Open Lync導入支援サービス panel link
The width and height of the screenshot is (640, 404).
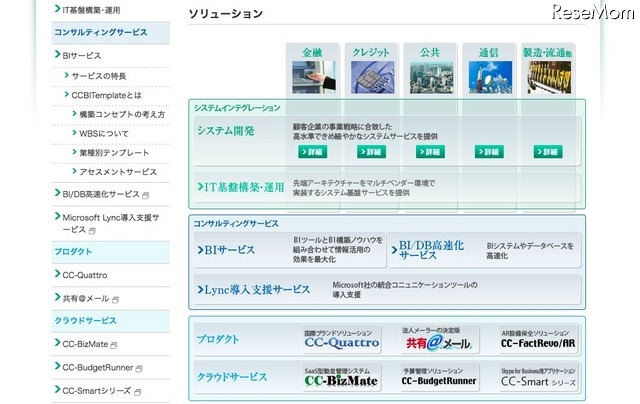click(x=253, y=290)
